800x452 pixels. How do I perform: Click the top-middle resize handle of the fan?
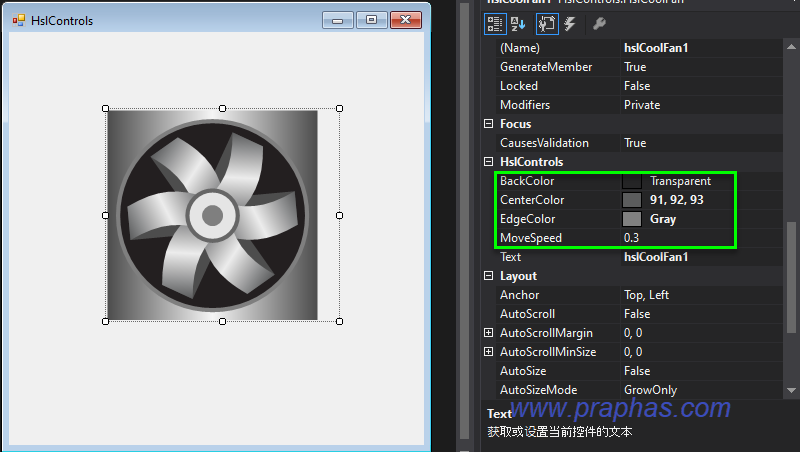point(222,108)
